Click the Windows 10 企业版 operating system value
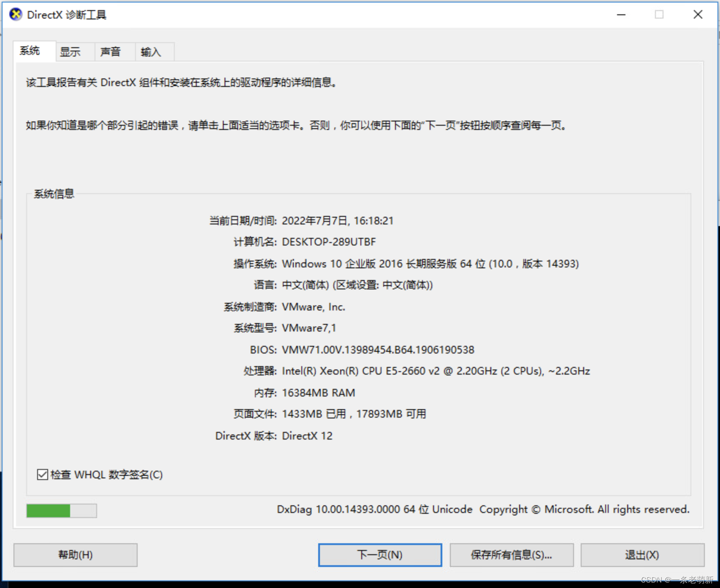This screenshot has width=720, height=588. 430,264
